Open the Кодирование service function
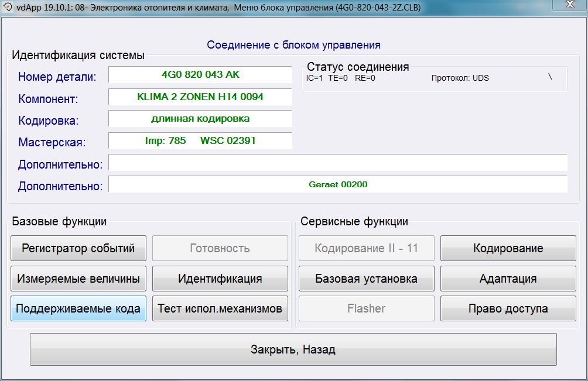588x381 pixels. (508, 248)
